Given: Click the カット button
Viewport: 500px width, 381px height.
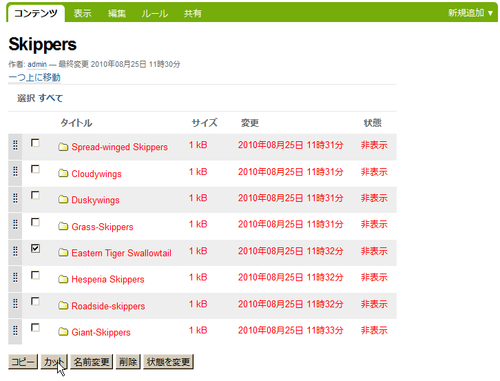Looking at the screenshot, I should (54, 362).
